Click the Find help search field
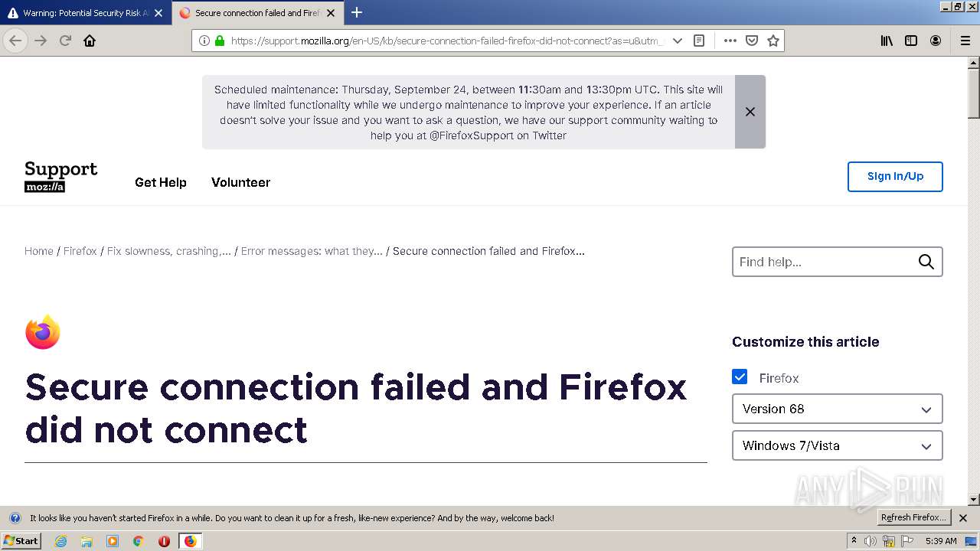This screenshot has height=551, width=980. [x=825, y=262]
